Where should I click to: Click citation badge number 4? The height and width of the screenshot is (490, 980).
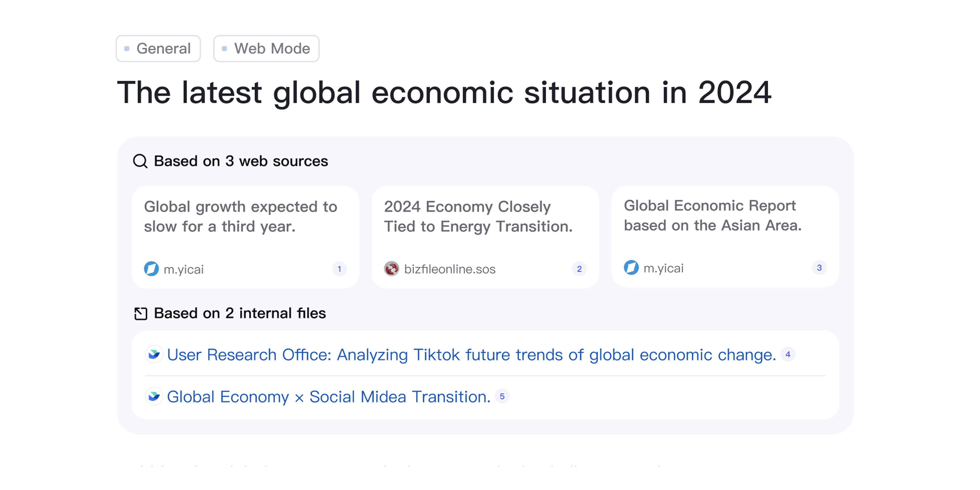click(x=788, y=354)
